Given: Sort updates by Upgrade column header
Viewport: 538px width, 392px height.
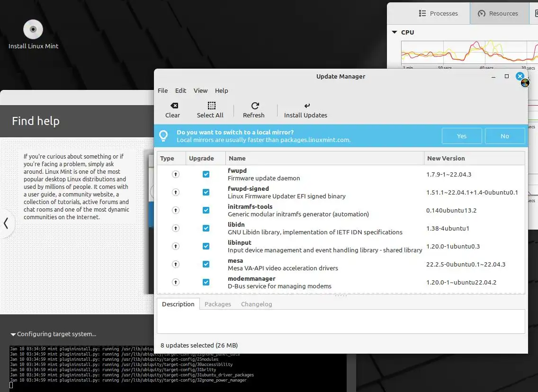Looking at the screenshot, I should click(x=206, y=159).
